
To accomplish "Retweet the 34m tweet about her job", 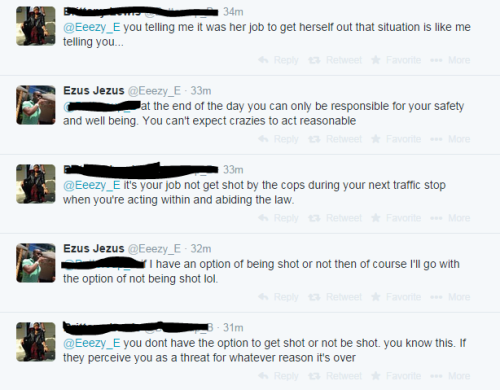I will [x=335, y=60].
